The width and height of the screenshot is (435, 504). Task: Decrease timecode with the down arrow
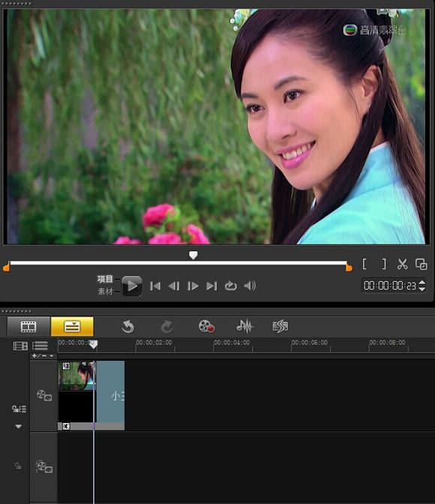click(x=422, y=289)
